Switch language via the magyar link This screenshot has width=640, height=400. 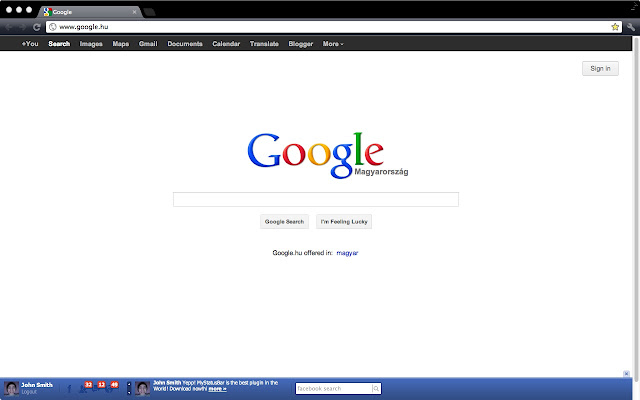pos(347,253)
